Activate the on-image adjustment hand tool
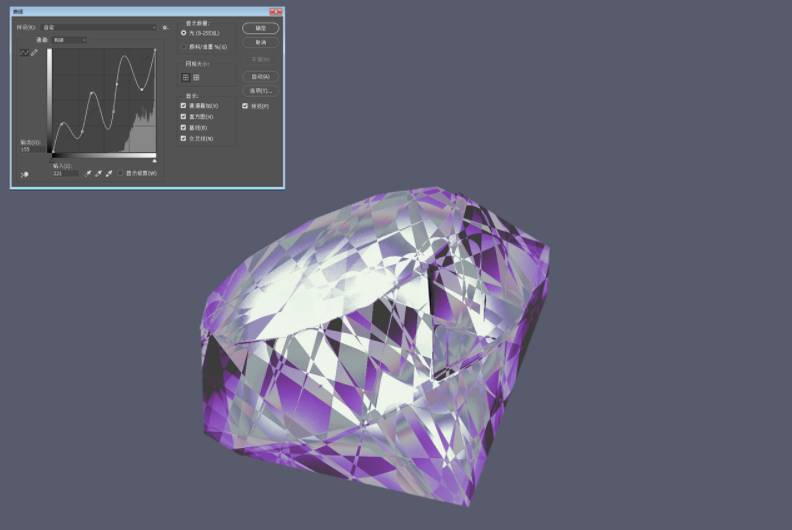Screen dimensions: 792x530 [25, 174]
